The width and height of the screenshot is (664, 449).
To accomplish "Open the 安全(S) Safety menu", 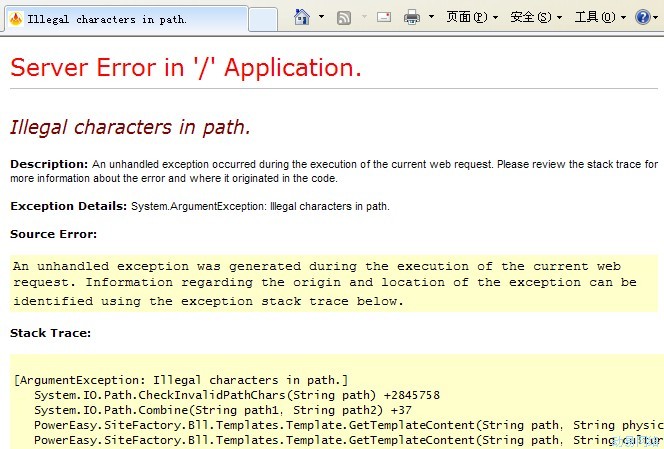I will (536, 17).
